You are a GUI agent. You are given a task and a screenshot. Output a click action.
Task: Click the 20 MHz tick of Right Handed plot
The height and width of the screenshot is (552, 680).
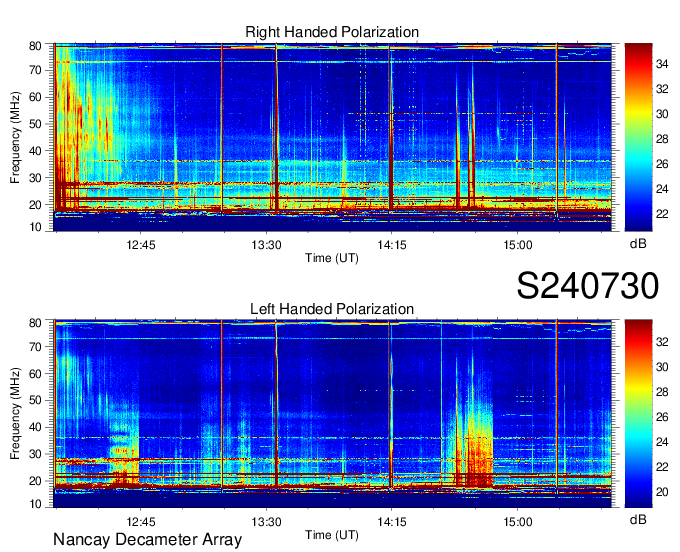[35, 205]
